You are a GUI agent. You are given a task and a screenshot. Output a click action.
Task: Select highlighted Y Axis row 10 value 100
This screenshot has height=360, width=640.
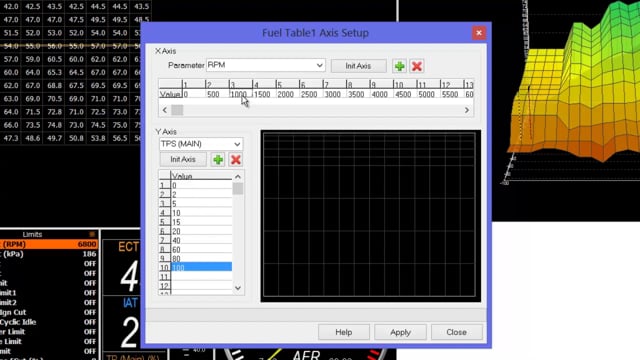click(201, 267)
